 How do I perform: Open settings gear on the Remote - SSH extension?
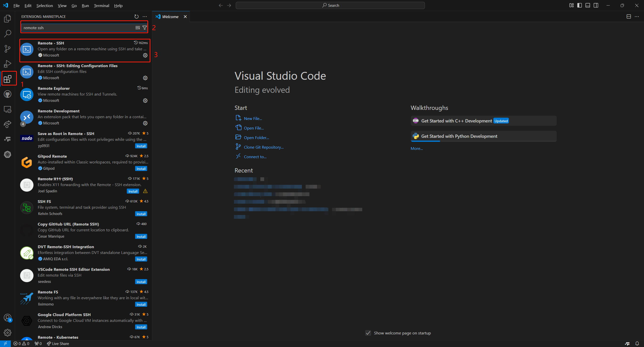click(145, 56)
